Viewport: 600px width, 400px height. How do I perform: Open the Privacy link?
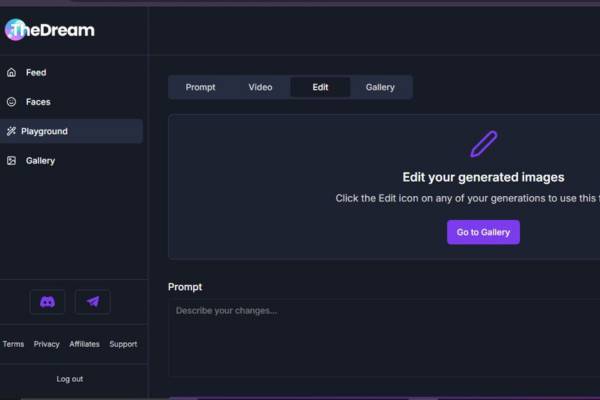[x=47, y=344]
